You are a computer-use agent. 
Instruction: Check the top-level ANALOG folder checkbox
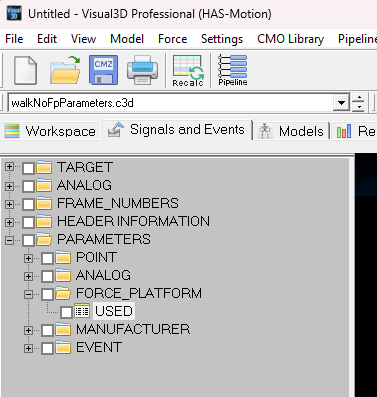[x=28, y=186]
